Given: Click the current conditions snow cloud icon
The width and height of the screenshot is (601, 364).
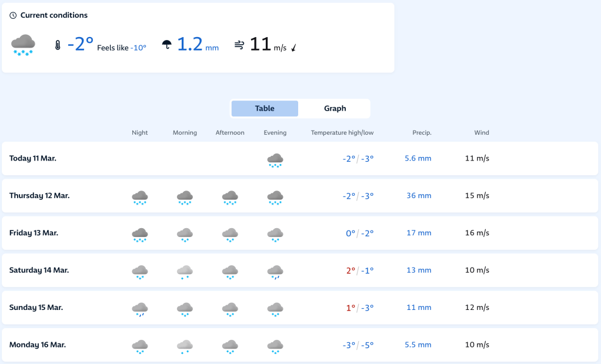Looking at the screenshot, I should [23, 45].
